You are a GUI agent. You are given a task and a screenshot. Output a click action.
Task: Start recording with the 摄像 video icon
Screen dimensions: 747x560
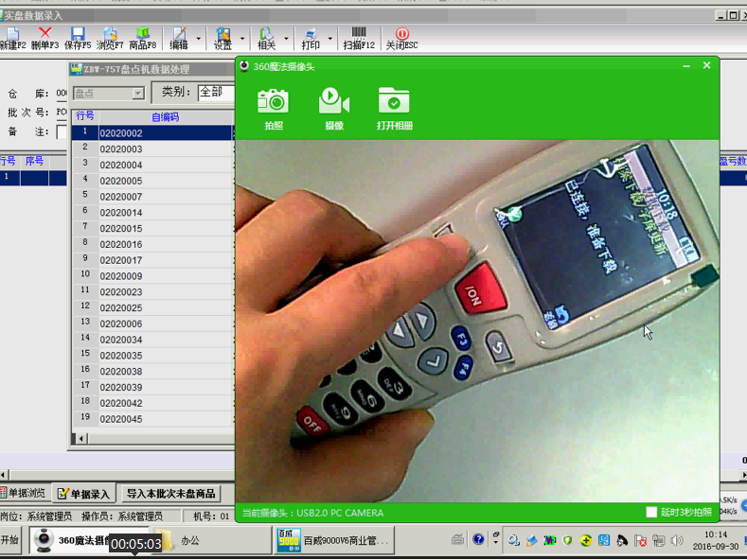coord(334,101)
